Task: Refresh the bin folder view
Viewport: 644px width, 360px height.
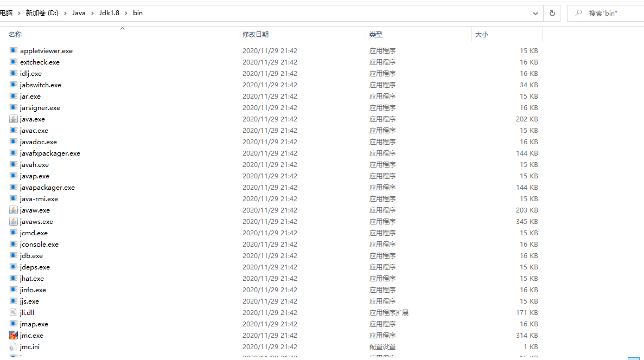Action: (552, 13)
